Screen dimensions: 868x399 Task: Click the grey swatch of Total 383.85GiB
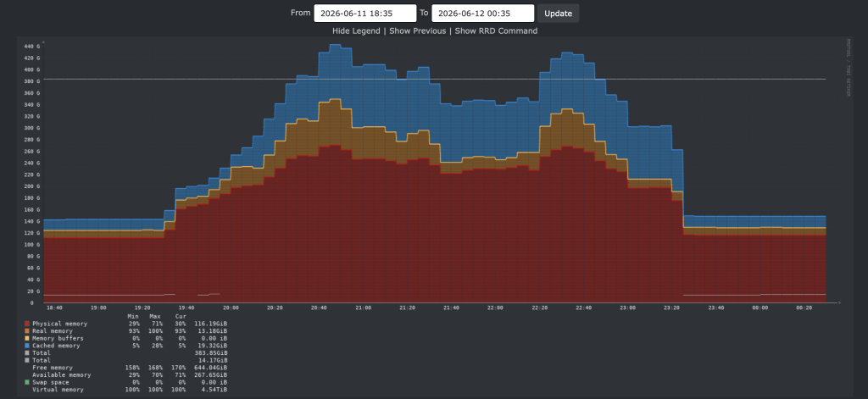coord(26,352)
